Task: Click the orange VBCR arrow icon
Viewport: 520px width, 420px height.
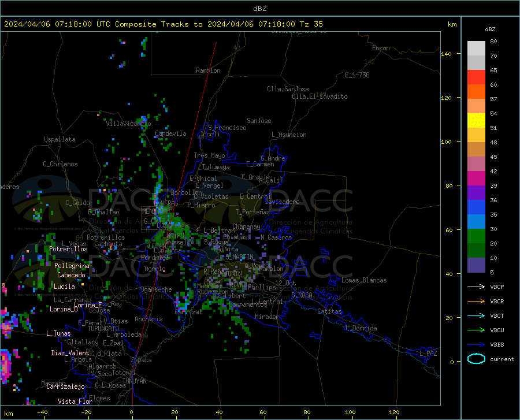Action: [476, 301]
